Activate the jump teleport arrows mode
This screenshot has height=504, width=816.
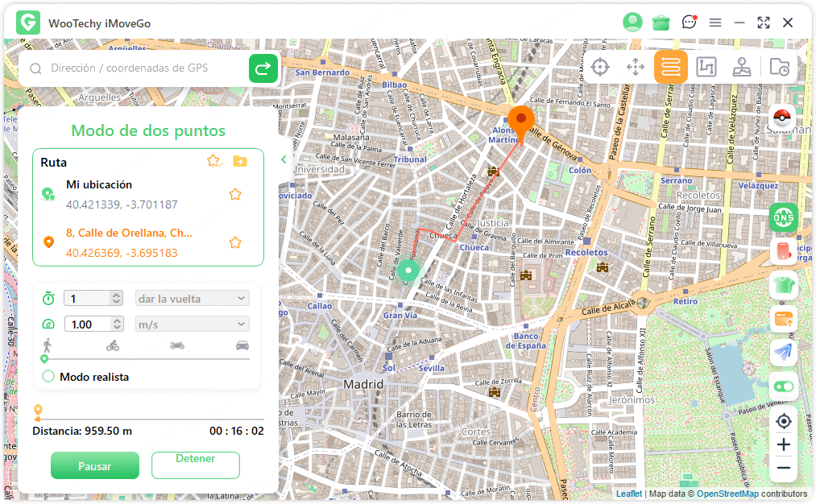pos(636,67)
